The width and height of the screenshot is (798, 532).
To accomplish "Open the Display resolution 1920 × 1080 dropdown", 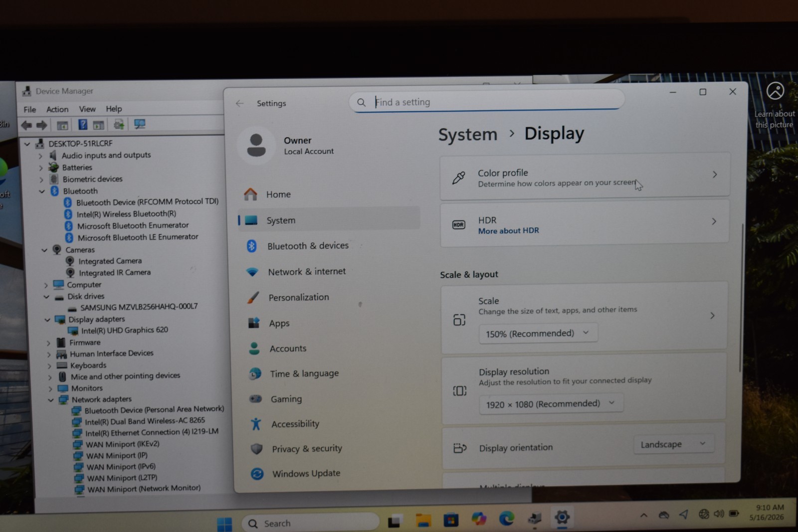I will (x=551, y=404).
